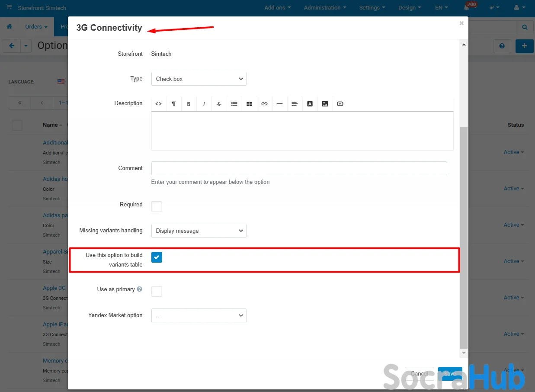Screen dimensions: 535x392
Task: Toggle the select-all checkbox in options list
Action: pos(17,125)
